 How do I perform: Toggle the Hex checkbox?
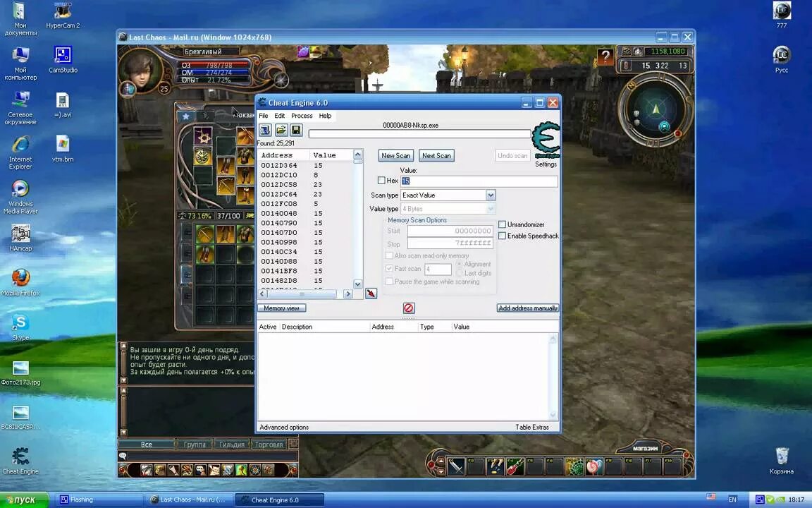tap(381, 181)
